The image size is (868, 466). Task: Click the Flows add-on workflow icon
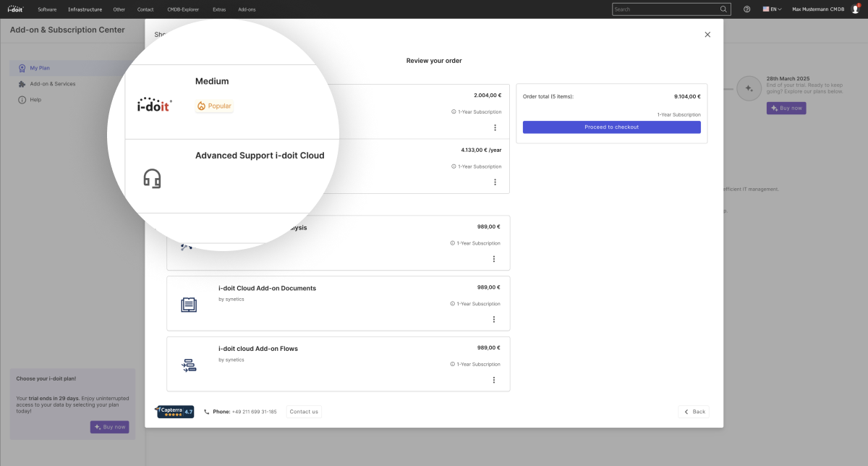pos(188,365)
